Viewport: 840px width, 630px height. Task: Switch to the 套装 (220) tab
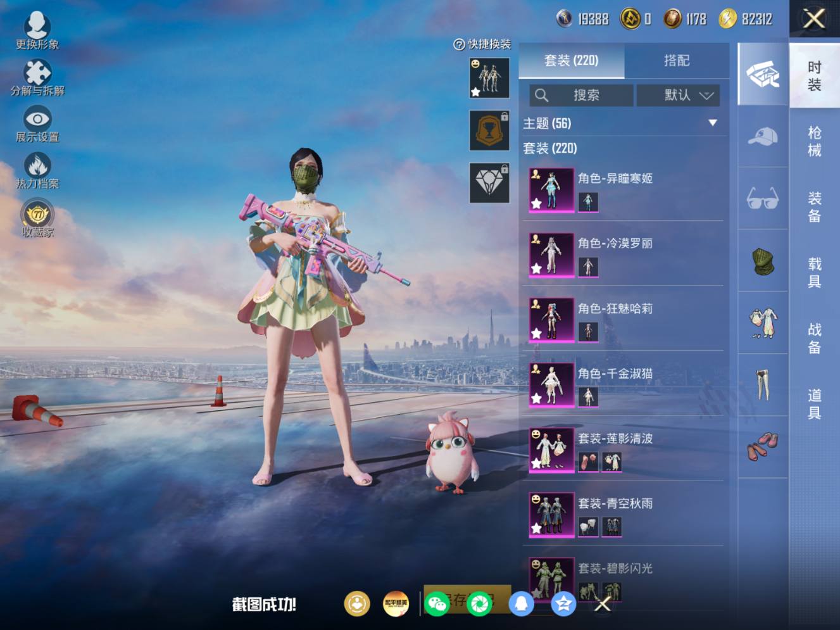pyautogui.click(x=571, y=61)
